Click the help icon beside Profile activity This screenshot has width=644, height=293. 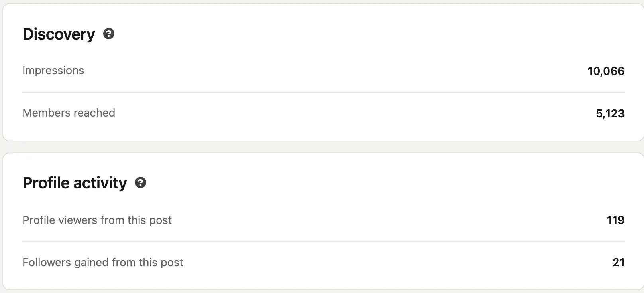pos(141,183)
